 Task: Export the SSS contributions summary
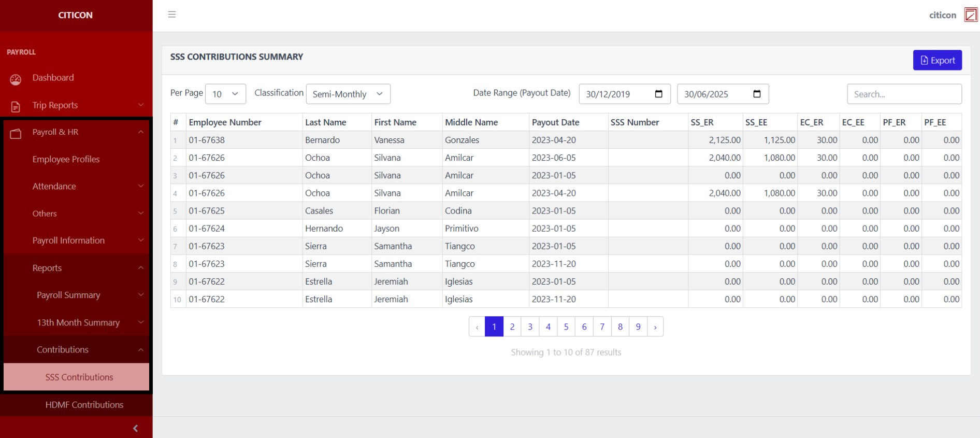[937, 60]
